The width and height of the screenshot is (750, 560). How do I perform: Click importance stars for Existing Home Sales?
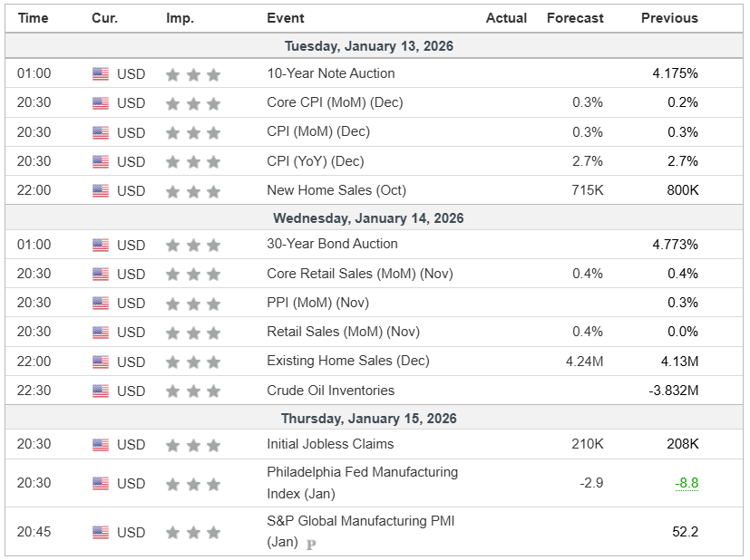point(192,362)
